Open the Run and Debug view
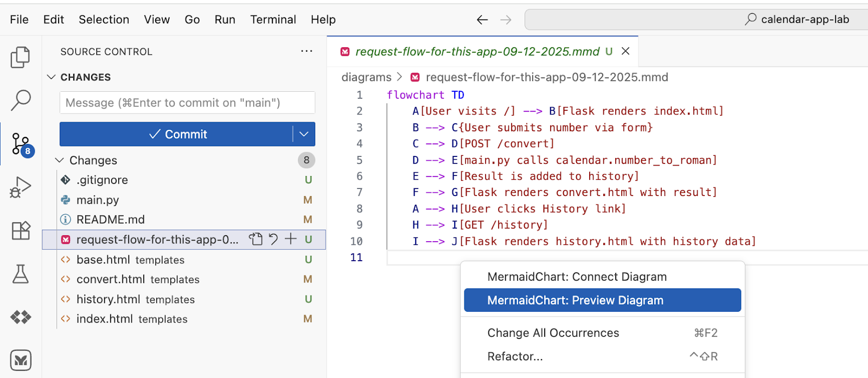868x378 pixels. click(x=21, y=187)
